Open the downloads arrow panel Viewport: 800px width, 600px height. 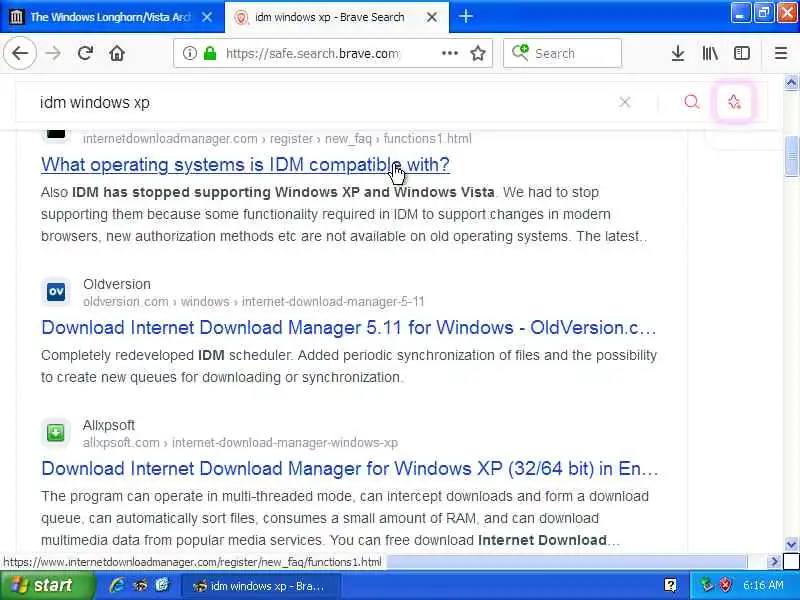point(678,53)
